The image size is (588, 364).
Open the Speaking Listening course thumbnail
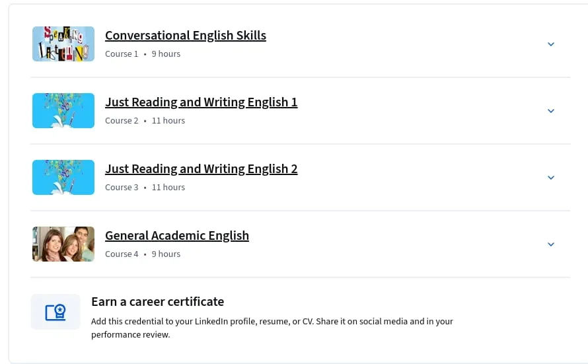(63, 44)
